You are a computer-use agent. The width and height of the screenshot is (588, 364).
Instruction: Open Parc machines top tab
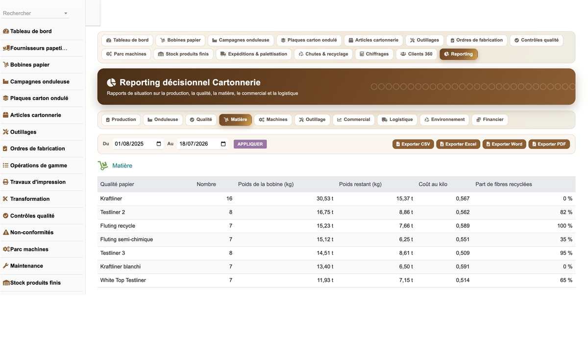point(126,54)
